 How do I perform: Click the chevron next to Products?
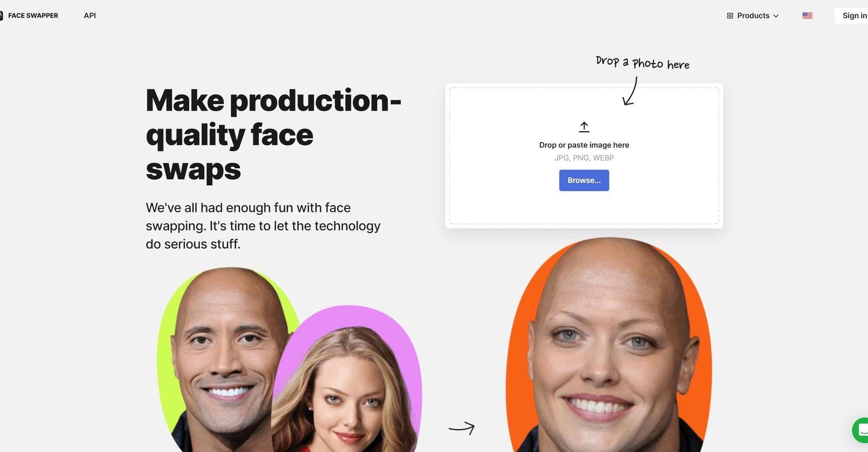(x=776, y=16)
